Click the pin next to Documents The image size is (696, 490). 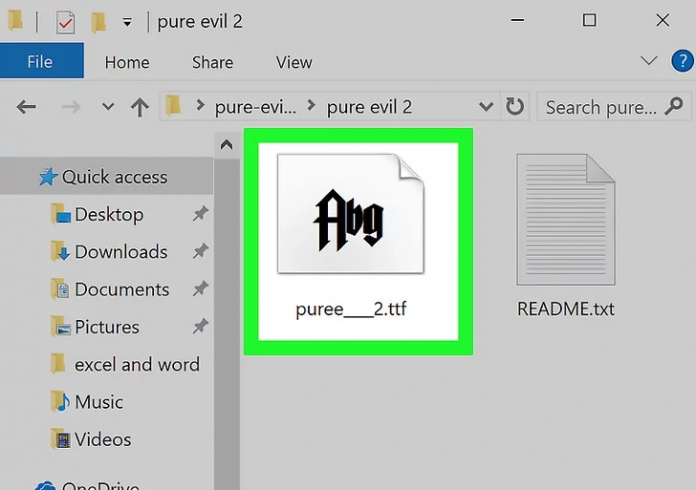pyautogui.click(x=200, y=289)
